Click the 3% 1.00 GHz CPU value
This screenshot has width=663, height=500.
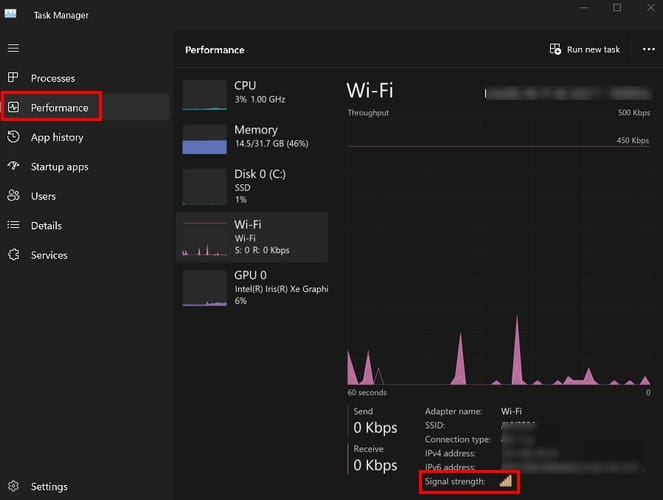pyautogui.click(x=260, y=99)
